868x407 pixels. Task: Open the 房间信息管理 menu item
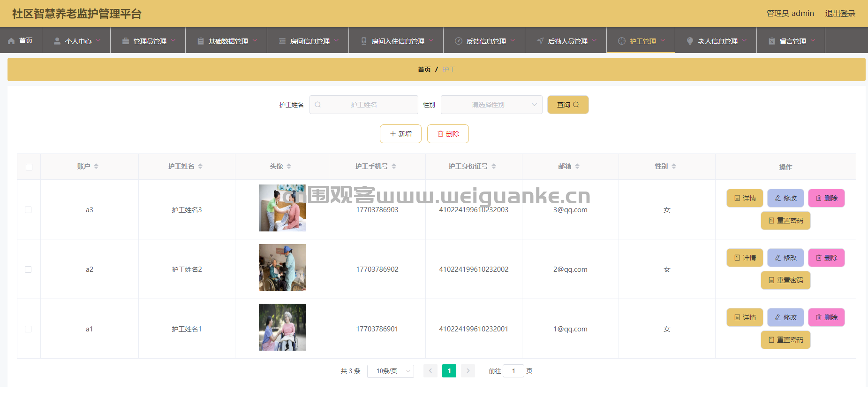[309, 41]
